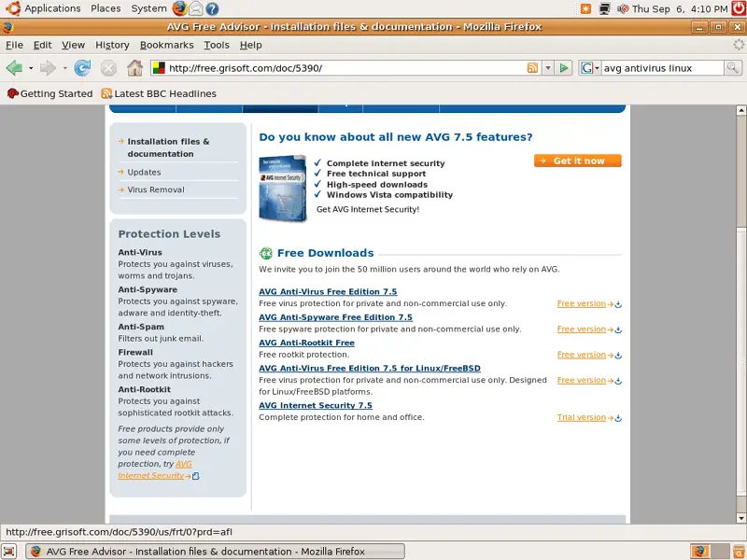Click the download icon for Anti-Rootkit Free
The height and width of the screenshot is (560, 747).
pyautogui.click(x=618, y=356)
